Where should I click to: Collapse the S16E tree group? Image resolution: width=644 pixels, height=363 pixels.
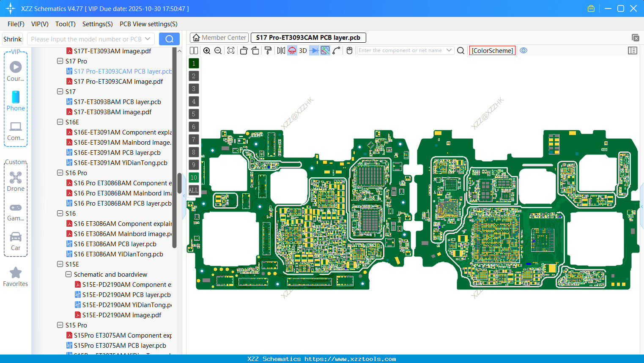pos(60,122)
